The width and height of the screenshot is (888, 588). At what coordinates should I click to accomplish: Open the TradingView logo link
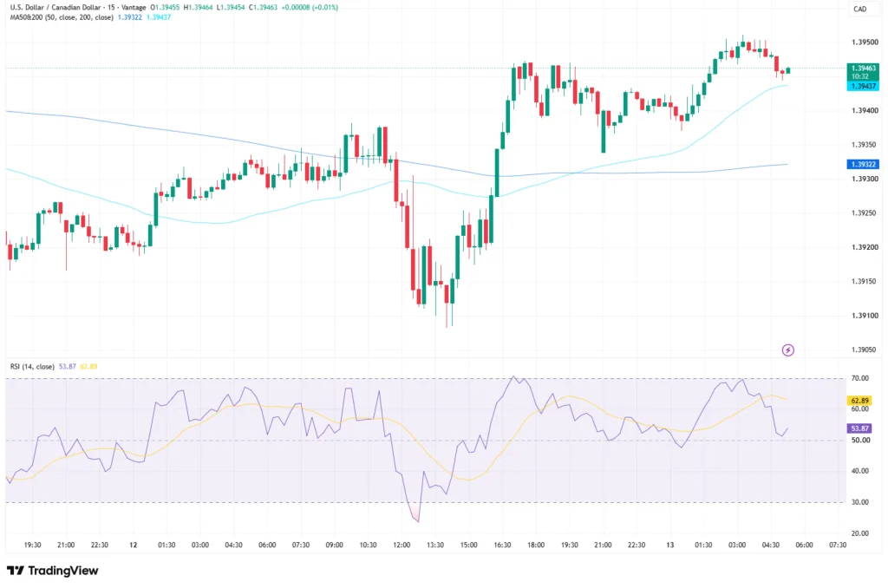click(53, 571)
